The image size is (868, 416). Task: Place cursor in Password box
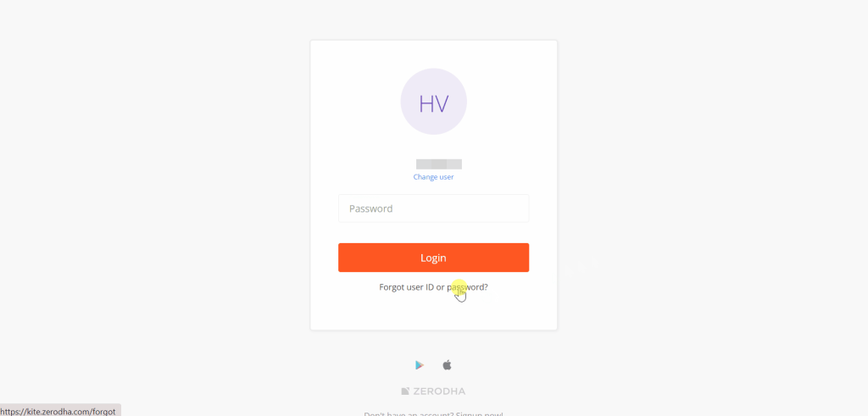pos(433,208)
